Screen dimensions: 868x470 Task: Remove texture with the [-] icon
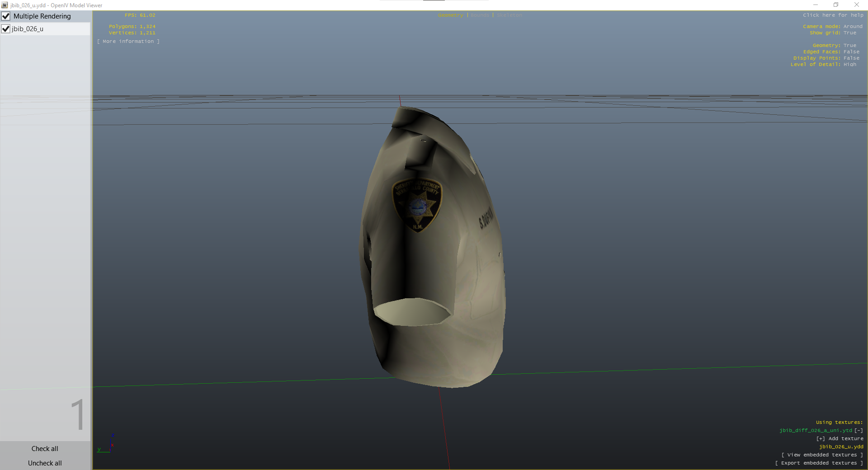pos(859,430)
